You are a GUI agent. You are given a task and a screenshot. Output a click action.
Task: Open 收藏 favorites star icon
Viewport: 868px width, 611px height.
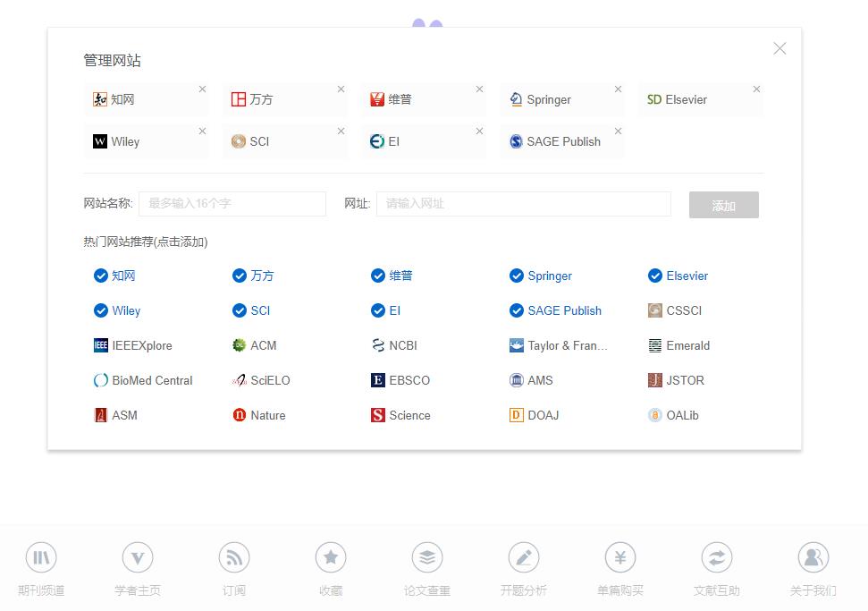[x=331, y=557]
